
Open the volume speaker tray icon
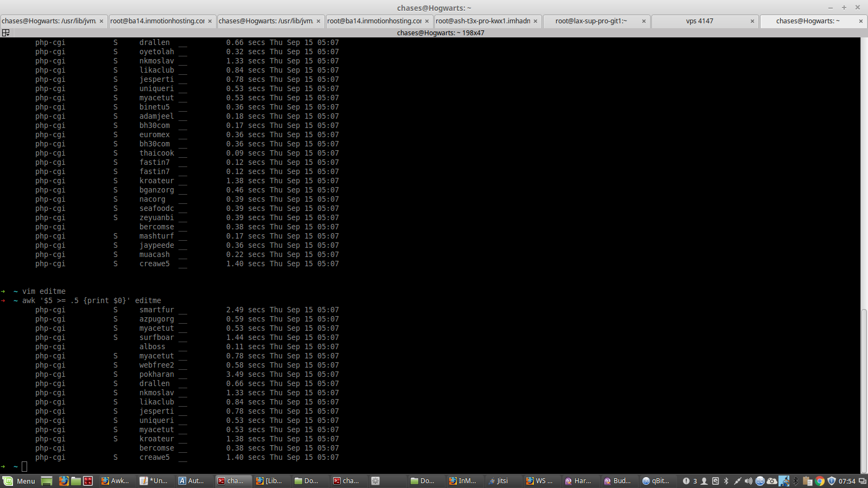[x=749, y=481]
